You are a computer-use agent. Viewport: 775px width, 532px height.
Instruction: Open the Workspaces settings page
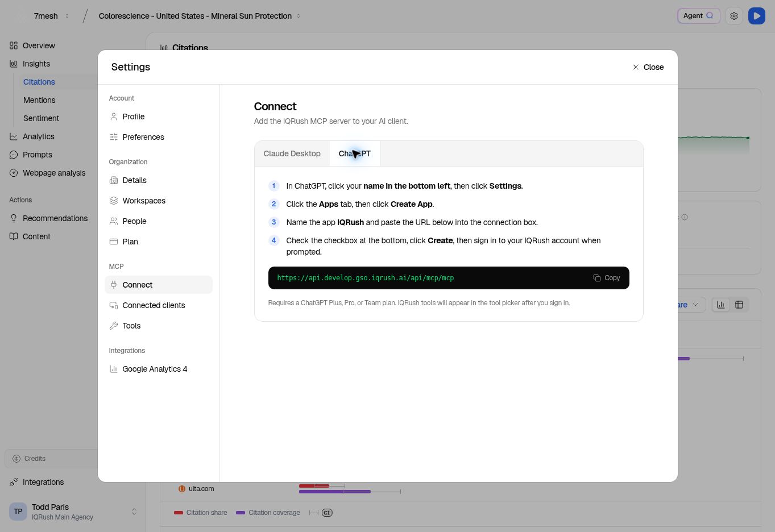pyautogui.click(x=159, y=201)
